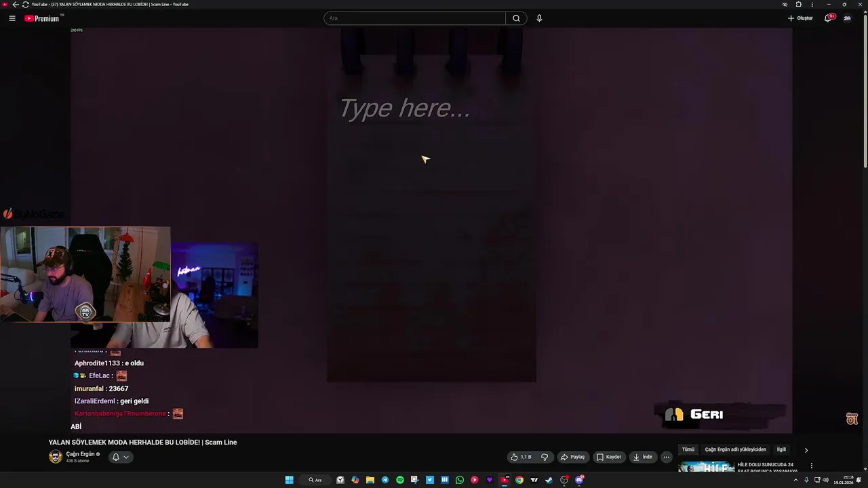Reload the page with refresh icon
The height and width of the screenshot is (488, 868).
point(25,4)
